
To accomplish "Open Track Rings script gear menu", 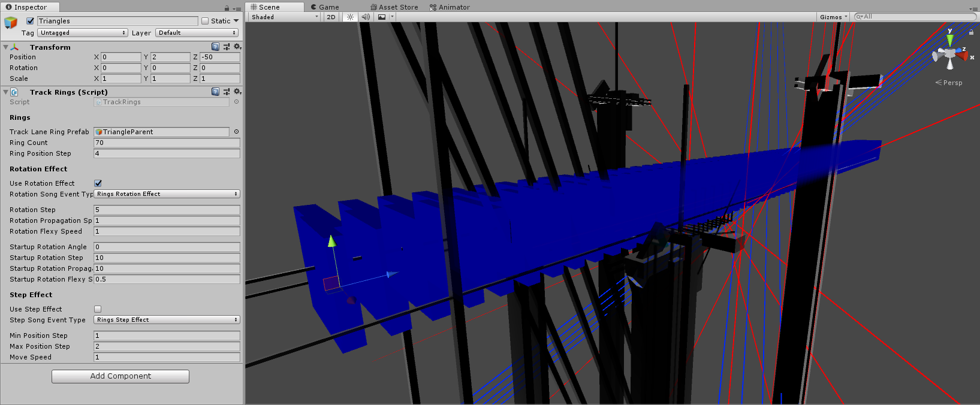I will 237,92.
